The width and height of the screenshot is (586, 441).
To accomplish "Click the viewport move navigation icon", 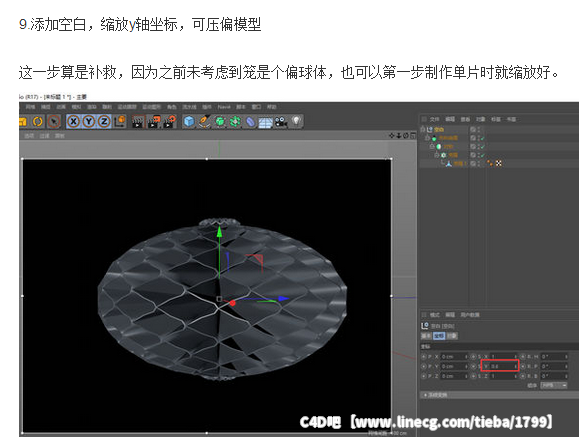I will coord(392,135).
